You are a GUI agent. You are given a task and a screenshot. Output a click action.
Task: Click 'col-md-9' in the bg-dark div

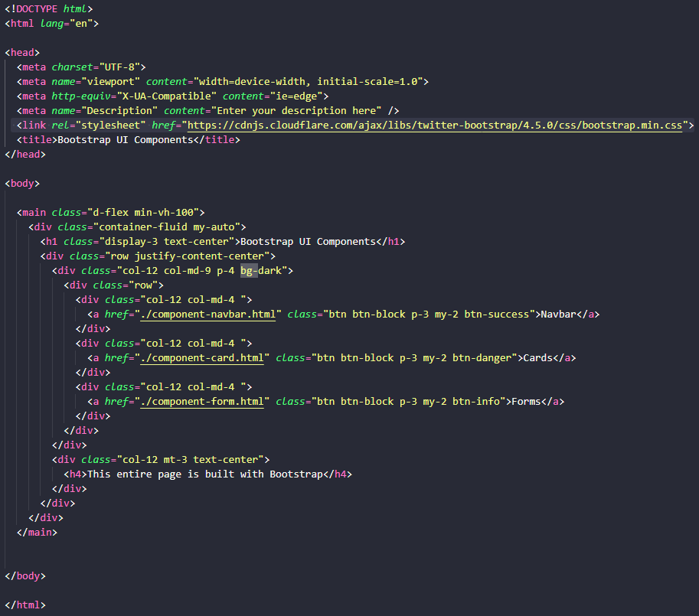click(188, 270)
